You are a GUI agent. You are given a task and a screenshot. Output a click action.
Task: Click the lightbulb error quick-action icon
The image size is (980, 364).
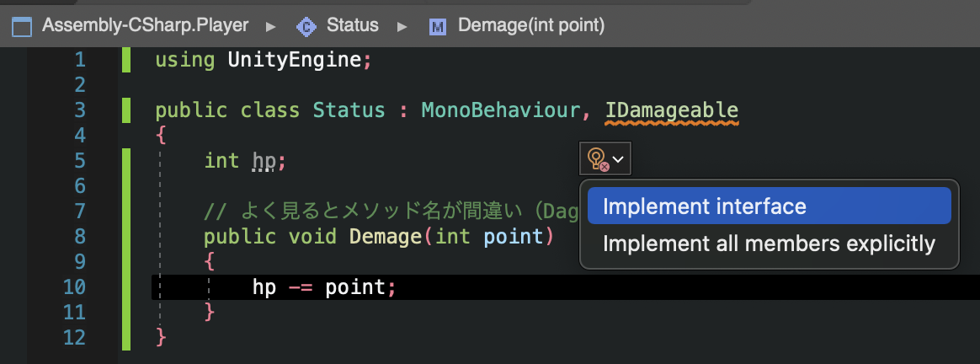click(x=598, y=159)
